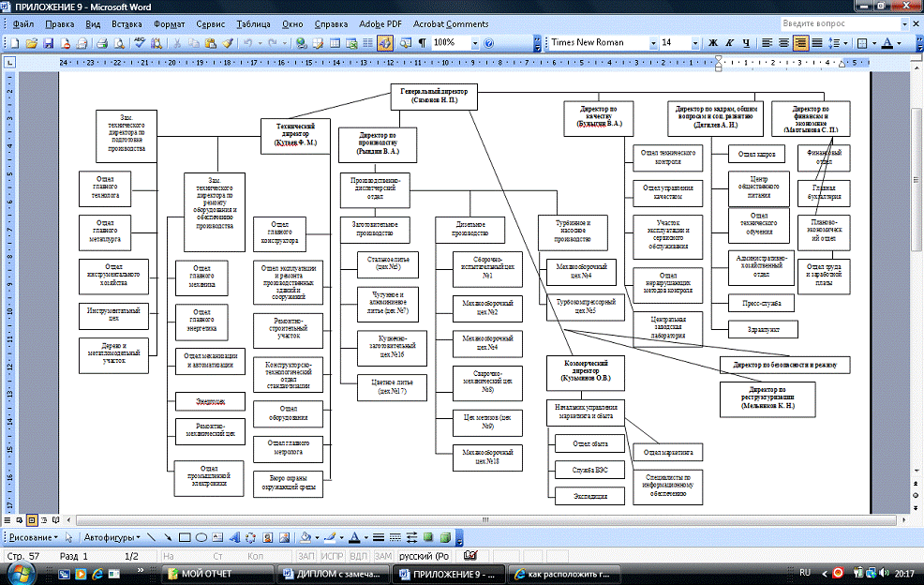Click the Insert Table icon
This screenshot has width=924, height=585.
coord(335,43)
